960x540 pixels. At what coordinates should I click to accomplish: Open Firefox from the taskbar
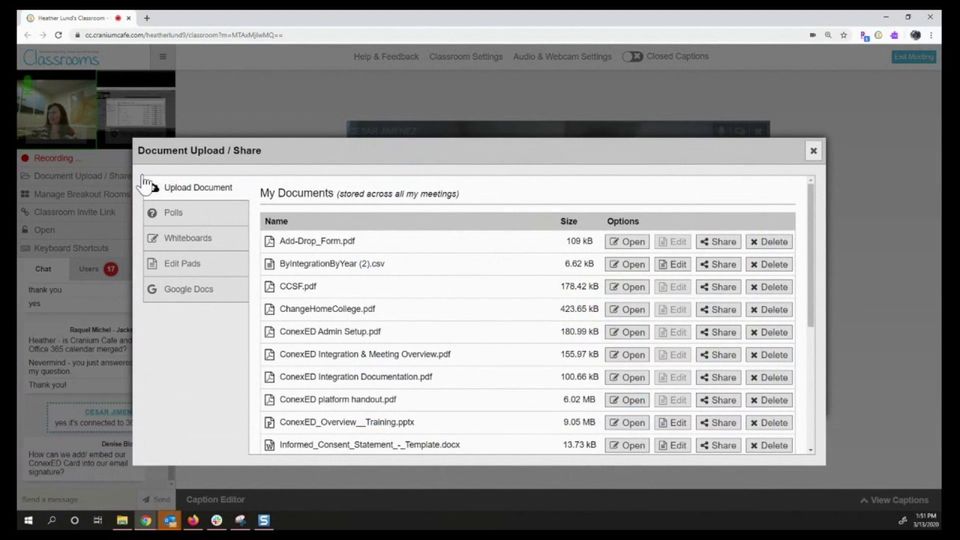(193, 520)
